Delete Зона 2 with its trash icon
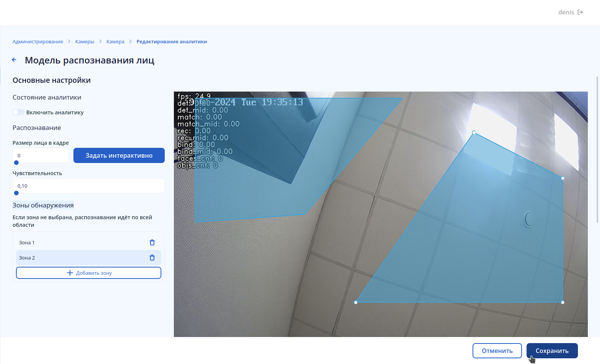This screenshot has height=364, width=600. 152,258
